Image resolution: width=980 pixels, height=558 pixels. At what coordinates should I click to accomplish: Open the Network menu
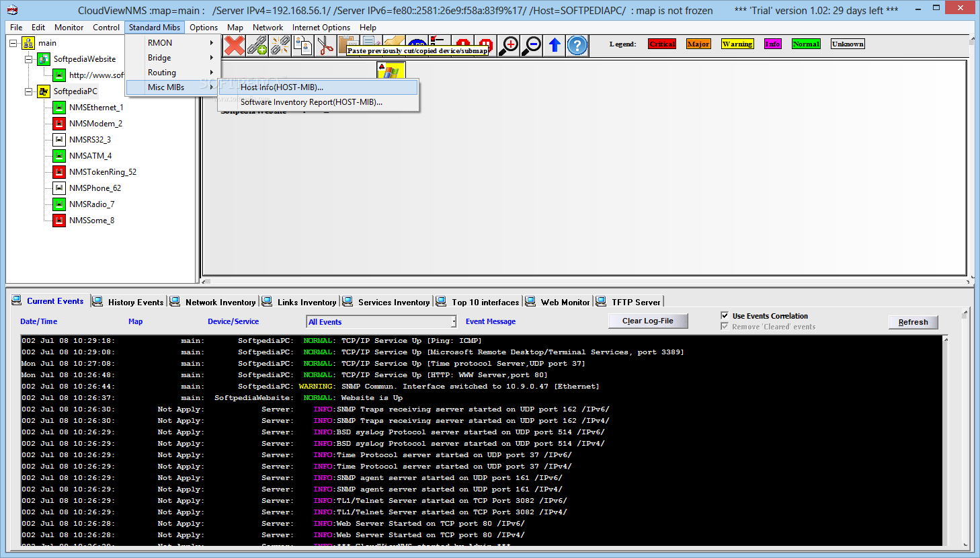tap(268, 28)
